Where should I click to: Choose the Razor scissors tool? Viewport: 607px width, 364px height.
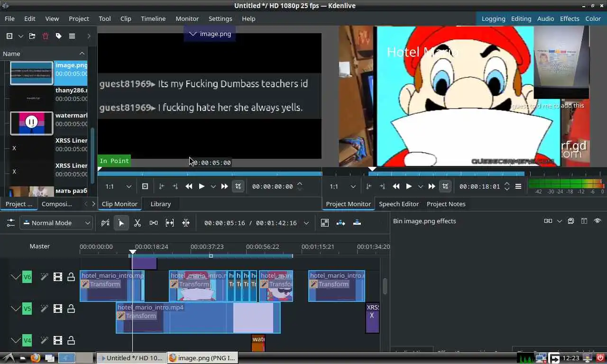point(138,223)
